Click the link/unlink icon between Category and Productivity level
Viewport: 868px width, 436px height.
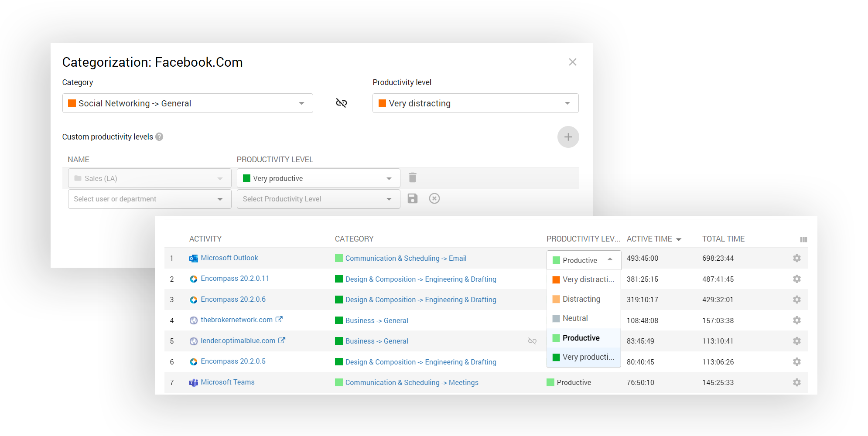point(341,103)
